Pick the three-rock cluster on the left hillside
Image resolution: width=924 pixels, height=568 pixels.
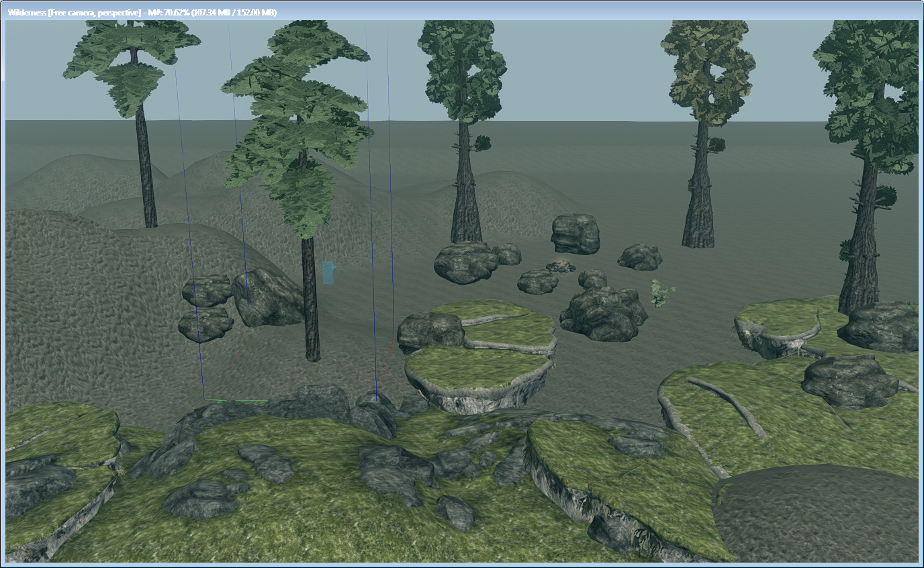242,305
